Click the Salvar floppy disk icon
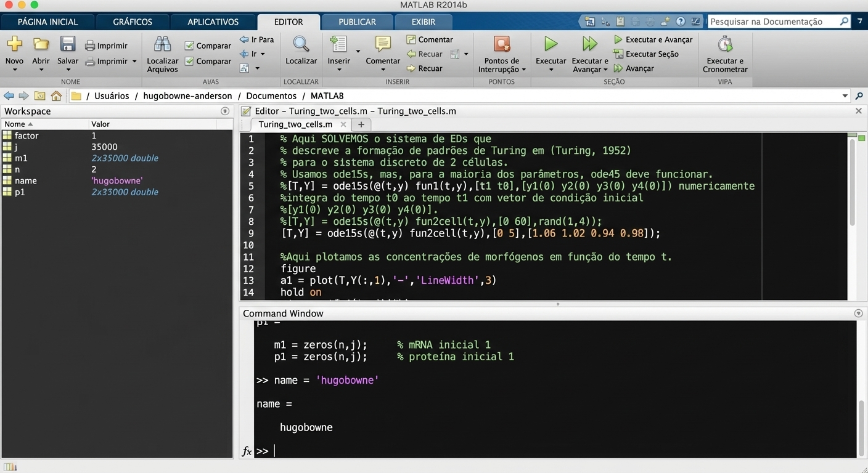 click(68, 44)
